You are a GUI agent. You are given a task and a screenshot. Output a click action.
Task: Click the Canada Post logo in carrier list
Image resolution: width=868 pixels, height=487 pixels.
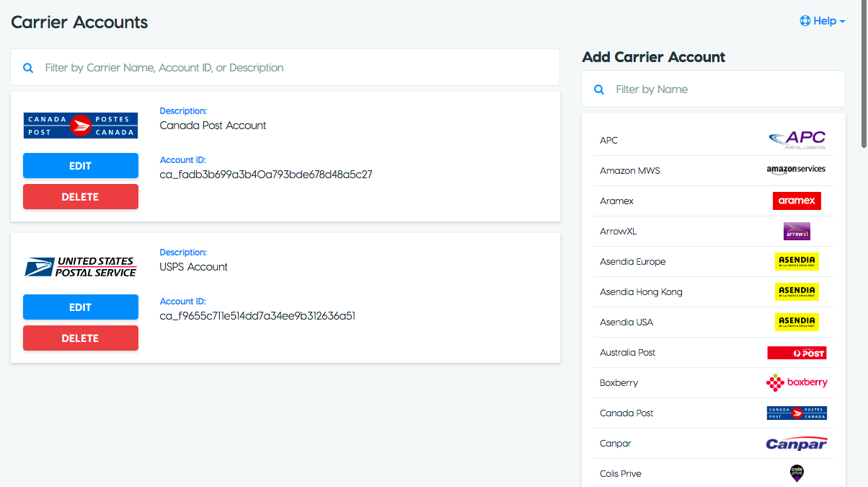point(797,413)
